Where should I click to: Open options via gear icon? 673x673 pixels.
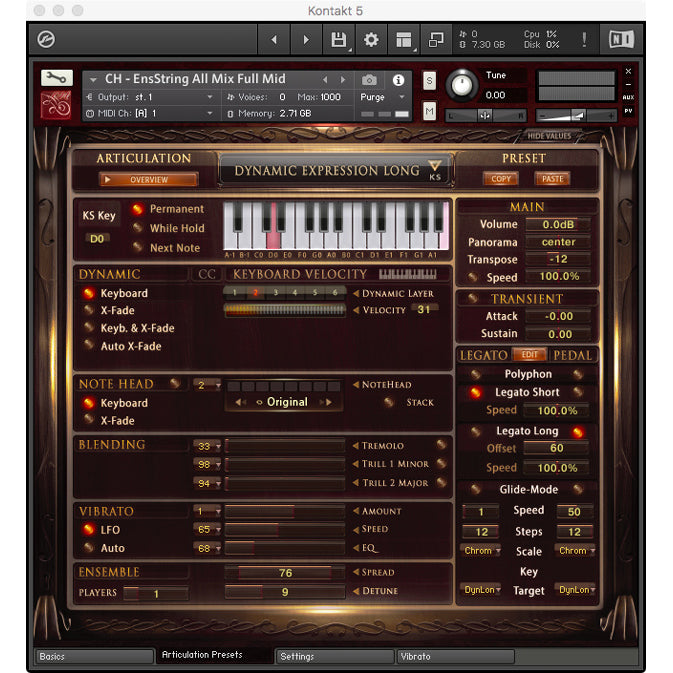371,39
